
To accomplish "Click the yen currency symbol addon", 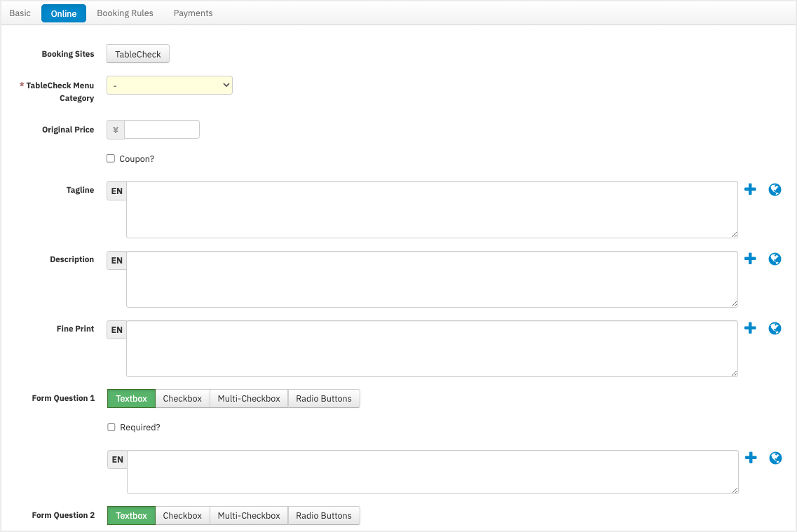I will [x=116, y=130].
